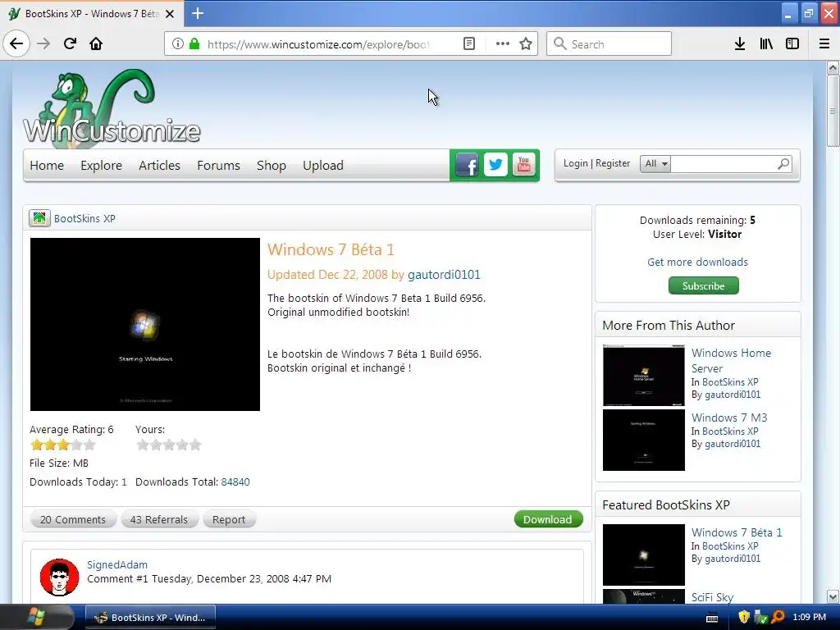Image resolution: width=840 pixels, height=630 pixels.
Task: Click the site search magnifier icon
Action: pyautogui.click(x=783, y=163)
